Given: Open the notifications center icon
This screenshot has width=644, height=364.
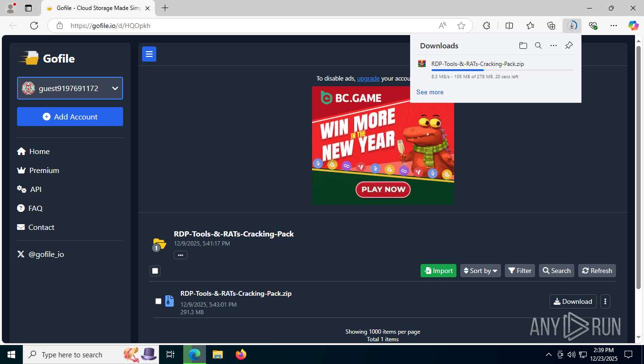Looking at the screenshot, I should [628, 355].
